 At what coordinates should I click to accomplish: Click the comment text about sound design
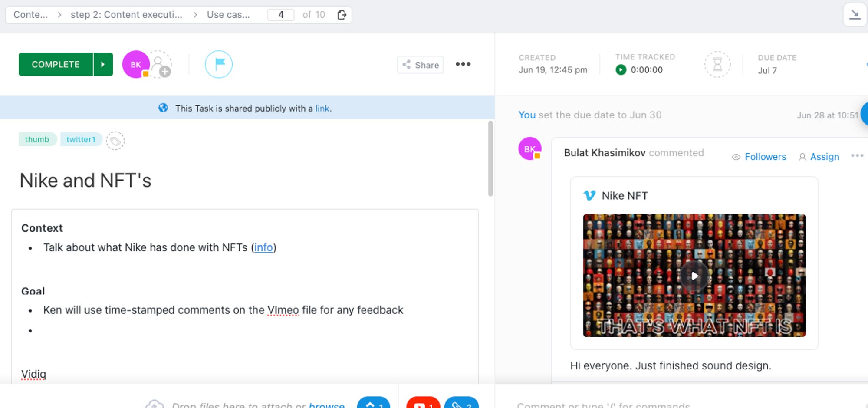pyautogui.click(x=671, y=366)
